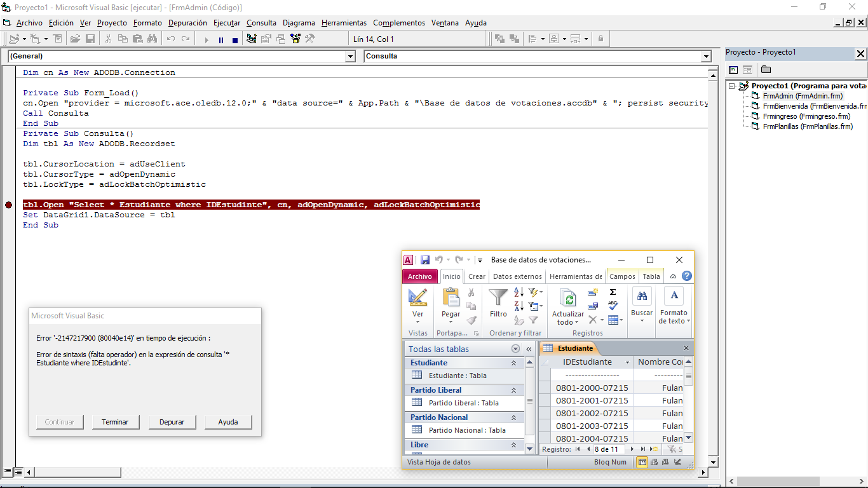Collapse the Estudiante group in navigation pane
The width and height of the screenshot is (868, 488).
point(513,363)
